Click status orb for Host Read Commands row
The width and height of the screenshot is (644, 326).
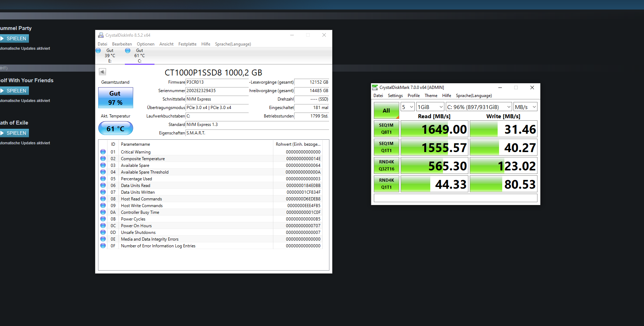(x=103, y=199)
